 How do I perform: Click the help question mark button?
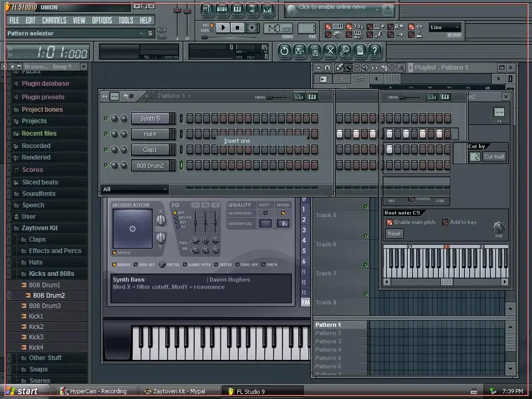(375, 51)
